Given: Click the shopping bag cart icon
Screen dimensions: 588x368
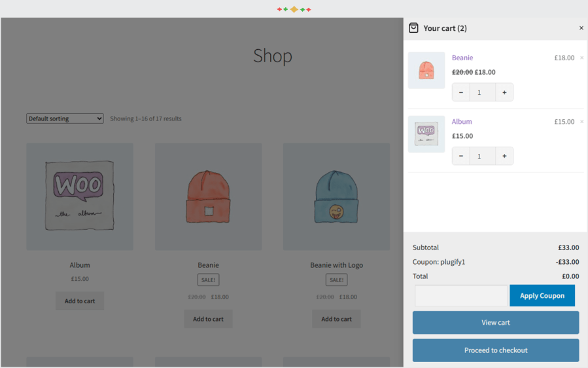Looking at the screenshot, I should click(413, 28).
